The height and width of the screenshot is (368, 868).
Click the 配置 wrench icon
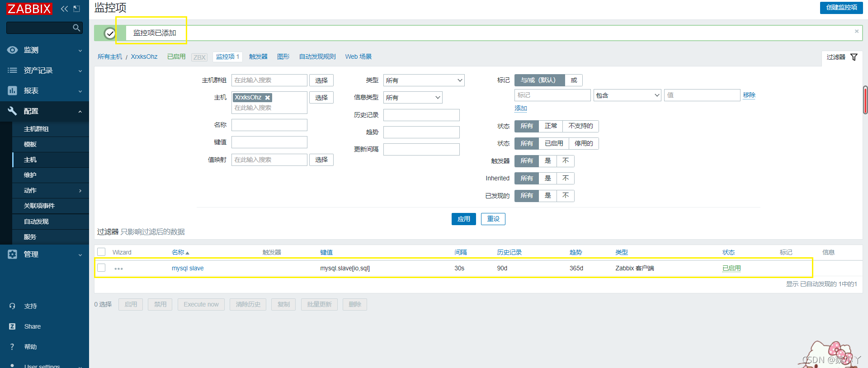(x=13, y=111)
